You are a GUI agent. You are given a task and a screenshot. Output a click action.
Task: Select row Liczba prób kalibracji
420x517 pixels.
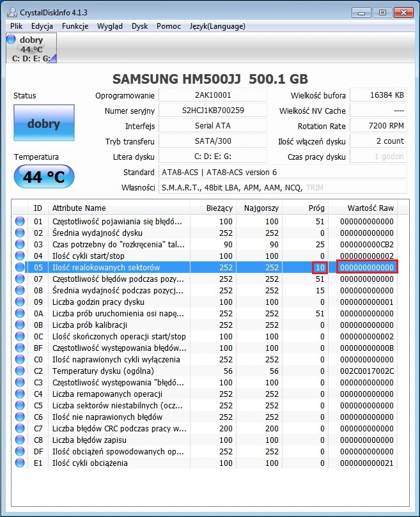[x=205, y=325]
